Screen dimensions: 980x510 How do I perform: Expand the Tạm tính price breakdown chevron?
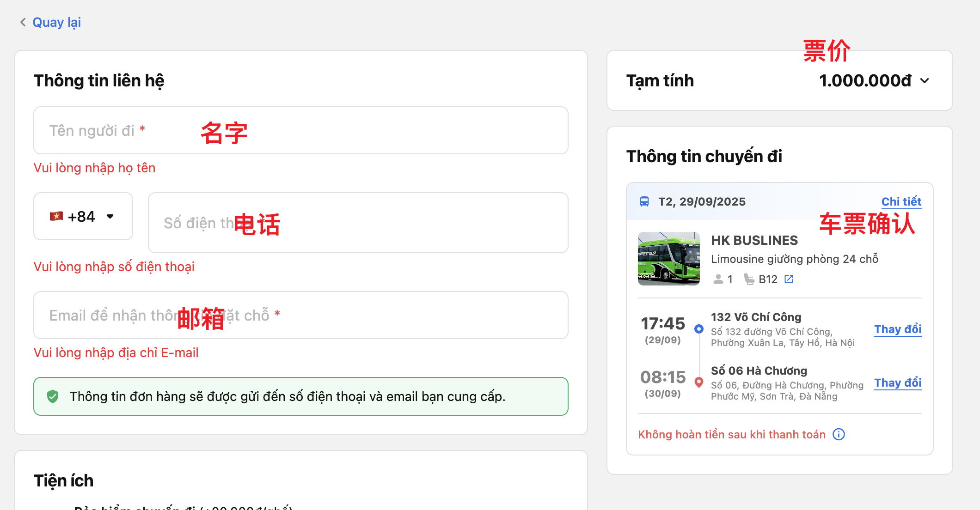(x=925, y=81)
